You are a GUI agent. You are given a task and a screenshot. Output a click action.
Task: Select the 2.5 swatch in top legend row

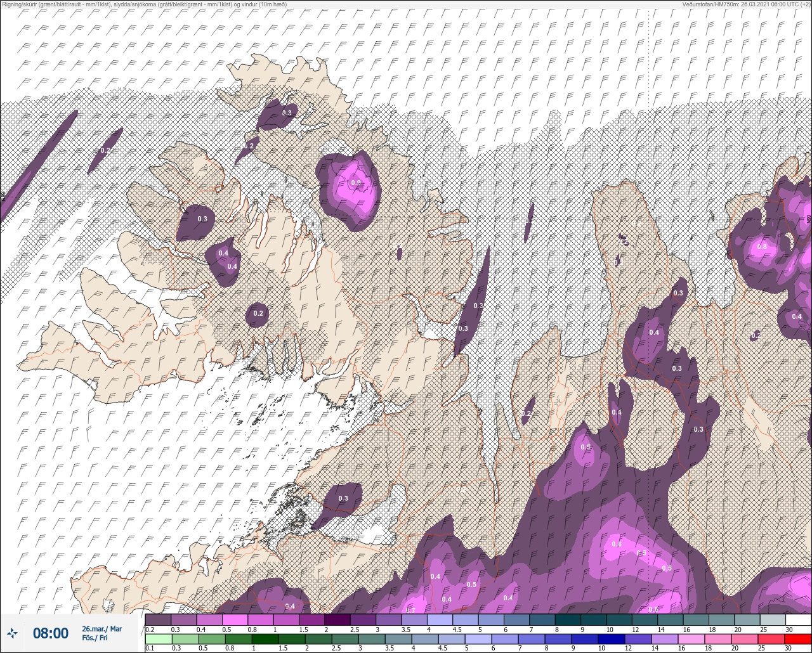click(363, 619)
